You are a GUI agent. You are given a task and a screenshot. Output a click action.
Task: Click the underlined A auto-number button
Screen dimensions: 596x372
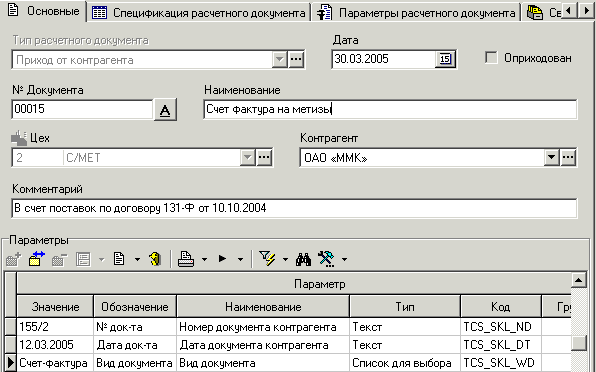[x=165, y=110]
